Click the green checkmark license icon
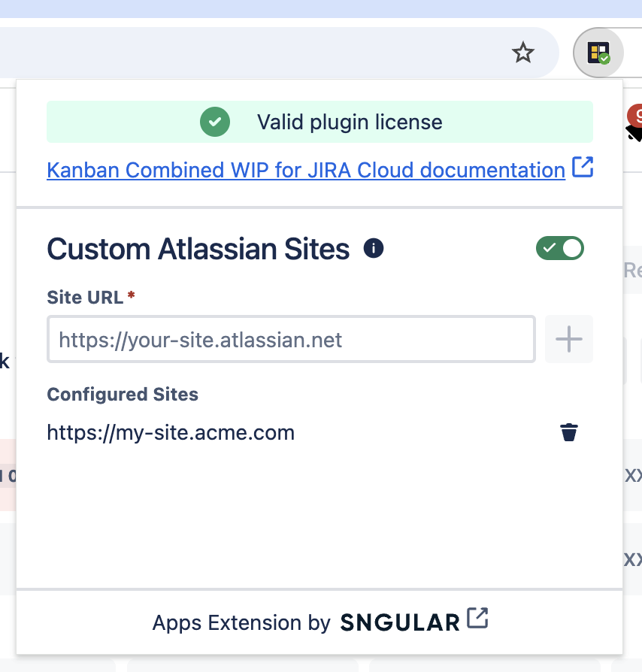 pos(214,122)
